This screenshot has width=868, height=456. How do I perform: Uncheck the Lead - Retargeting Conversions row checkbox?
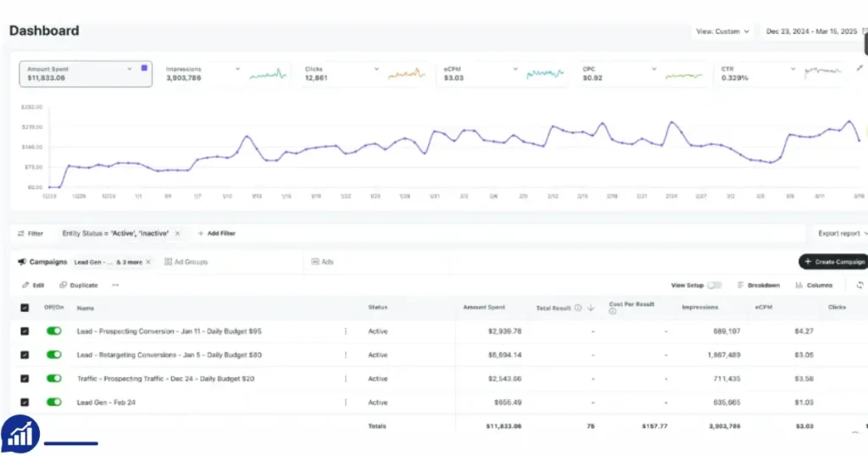coord(25,355)
